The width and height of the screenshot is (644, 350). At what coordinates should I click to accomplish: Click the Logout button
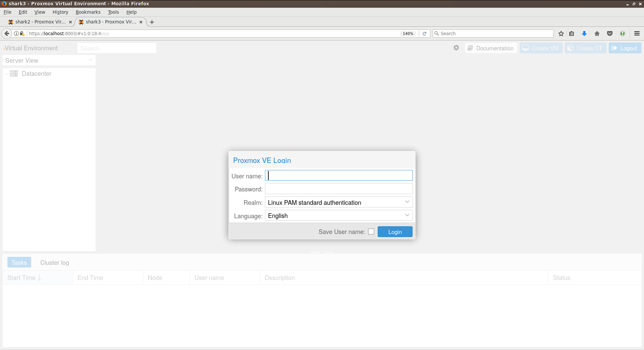click(625, 48)
